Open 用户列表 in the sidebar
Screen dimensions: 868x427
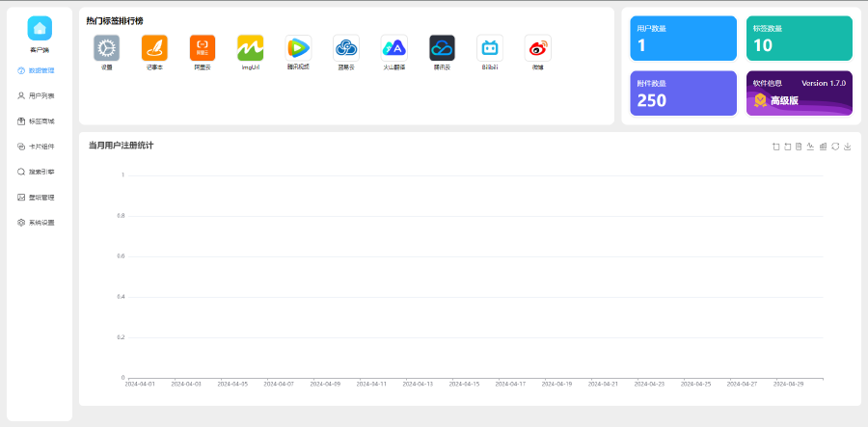(41, 95)
